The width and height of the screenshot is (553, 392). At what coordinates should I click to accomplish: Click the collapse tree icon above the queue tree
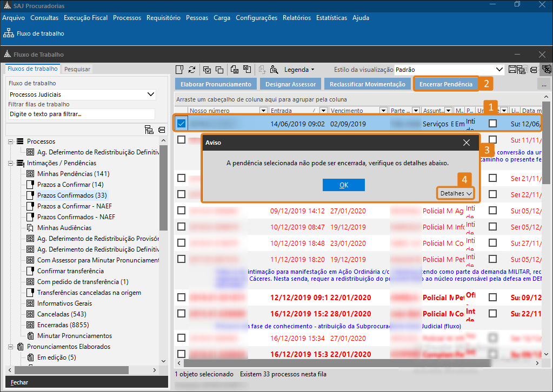(x=162, y=130)
